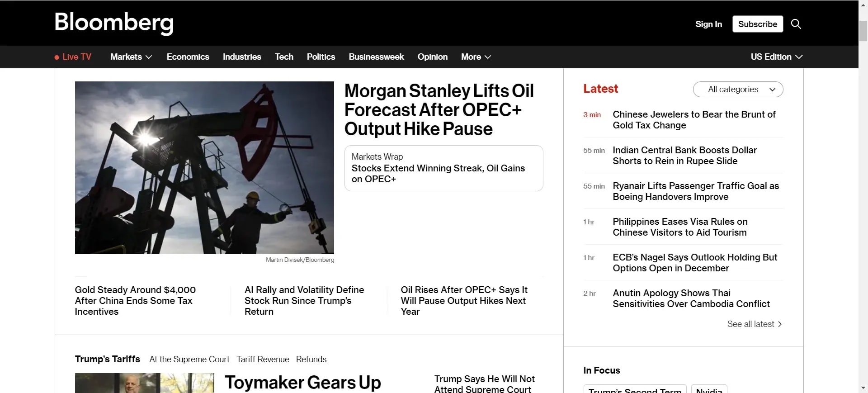Select the Refunds tab
Image resolution: width=868 pixels, height=393 pixels.
click(311, 360)
